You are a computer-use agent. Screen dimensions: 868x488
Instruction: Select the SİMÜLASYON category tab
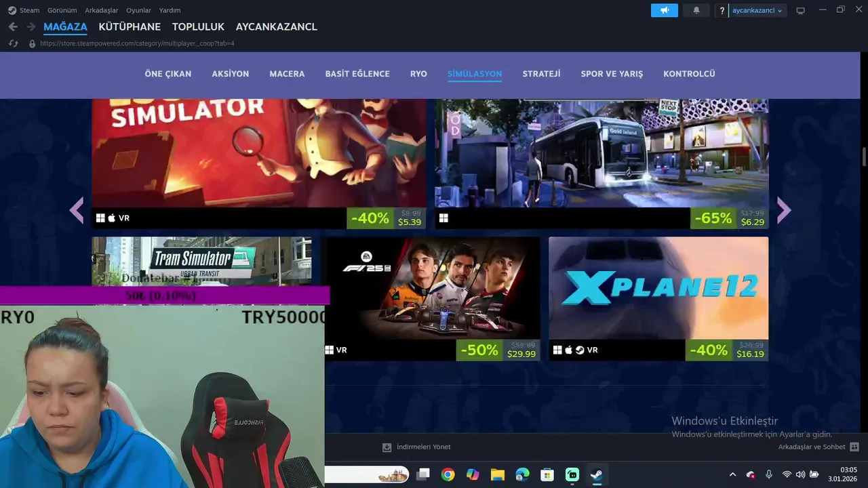tap(475, 73)
